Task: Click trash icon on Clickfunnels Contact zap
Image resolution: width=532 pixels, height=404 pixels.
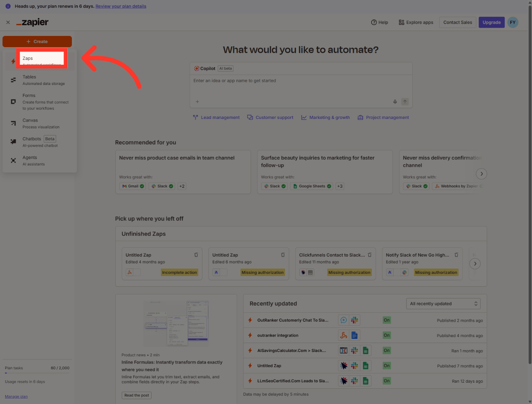Action: tap(370, 255)
